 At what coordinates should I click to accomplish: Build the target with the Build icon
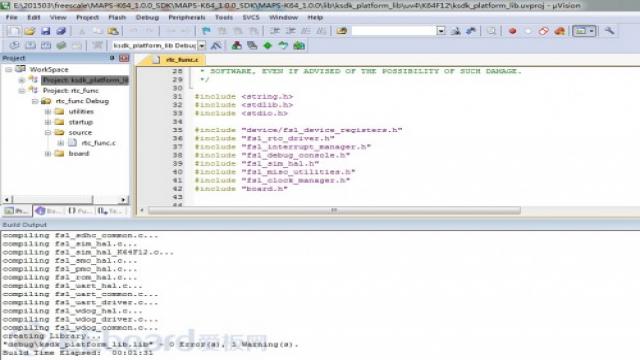click(30, 46)
